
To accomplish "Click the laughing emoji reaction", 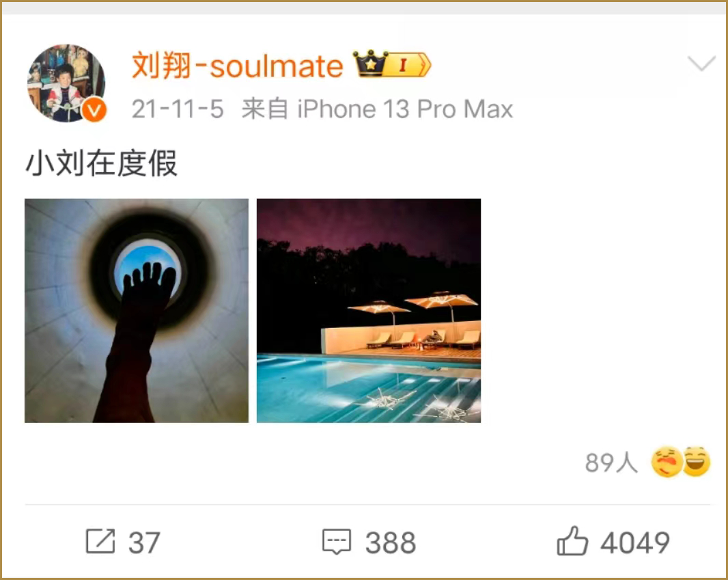I will tap(696, 462).
